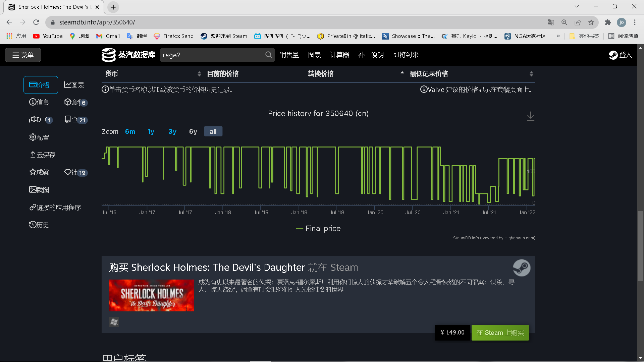644x362 pixels.
Task: Open the 历史 history sidebar item
Action: (x=39, y=225)
